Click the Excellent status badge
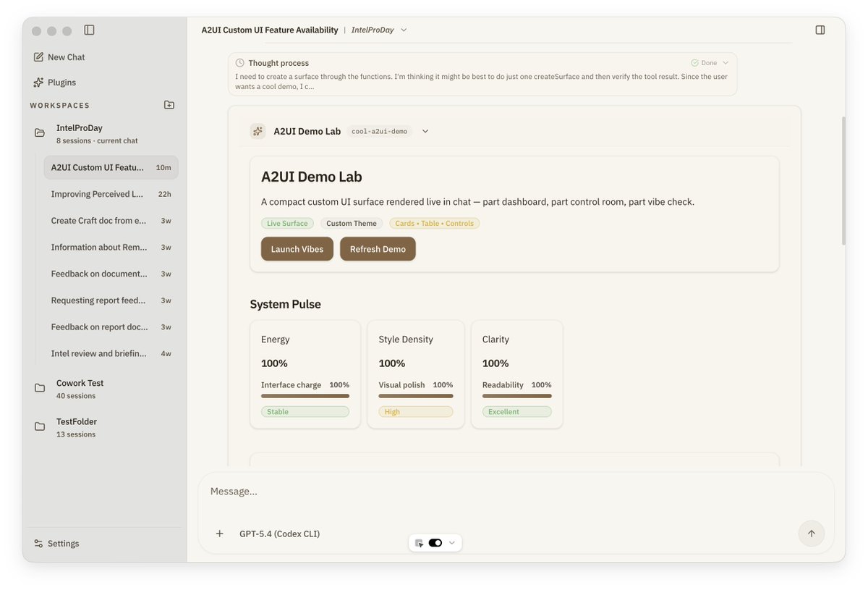The height and width of the screenshot is (590, 868). [x=517, y=411]
